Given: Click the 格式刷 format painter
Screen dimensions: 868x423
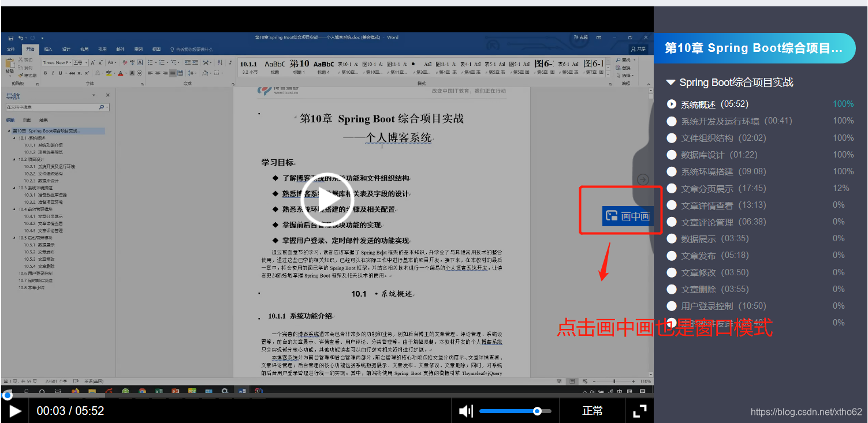Looking at the screenshot, I should [27, 76].
